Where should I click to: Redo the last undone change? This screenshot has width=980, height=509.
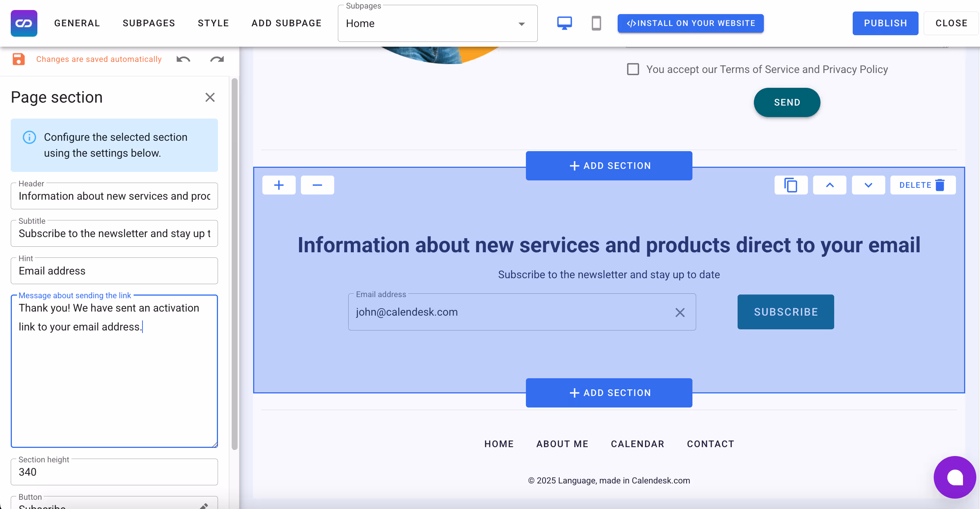click(217, 60)
